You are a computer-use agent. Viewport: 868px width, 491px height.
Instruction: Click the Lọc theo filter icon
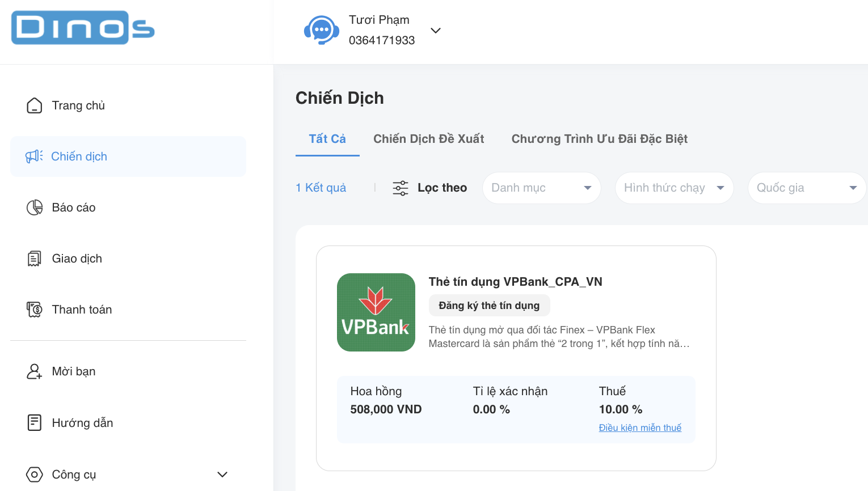[401, 188]
